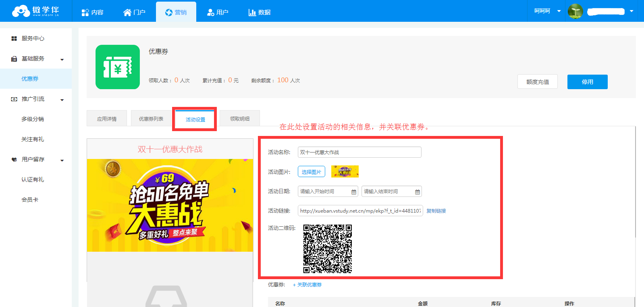Click the 领取人数 0 人次 stat
Viewport: 644px width, 307px height.
coord(169,80)
